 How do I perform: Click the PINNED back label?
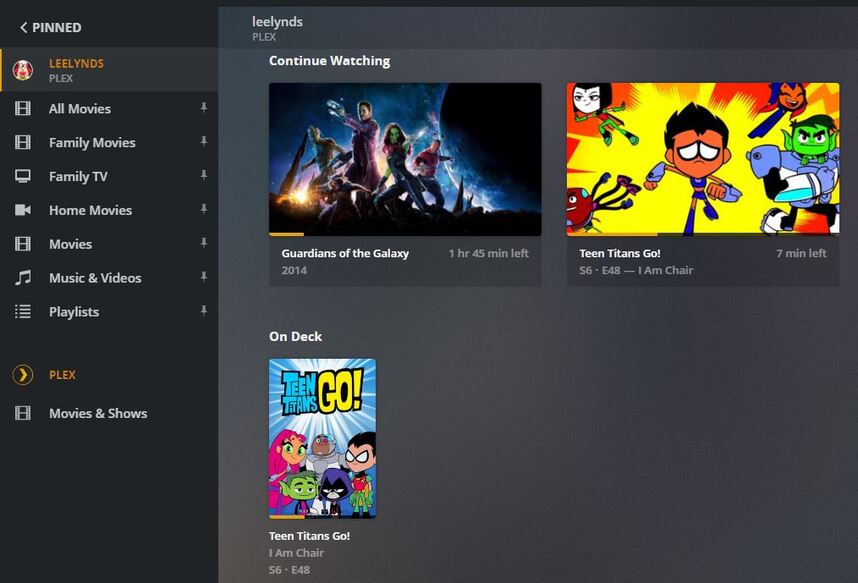coord(56,27)
